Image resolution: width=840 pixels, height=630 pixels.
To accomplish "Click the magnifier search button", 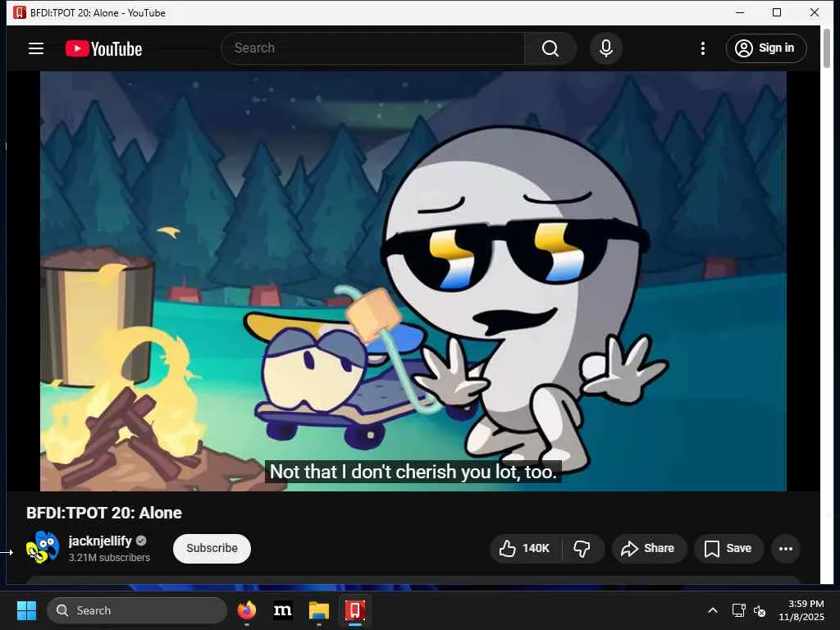I will coord(550,48).
